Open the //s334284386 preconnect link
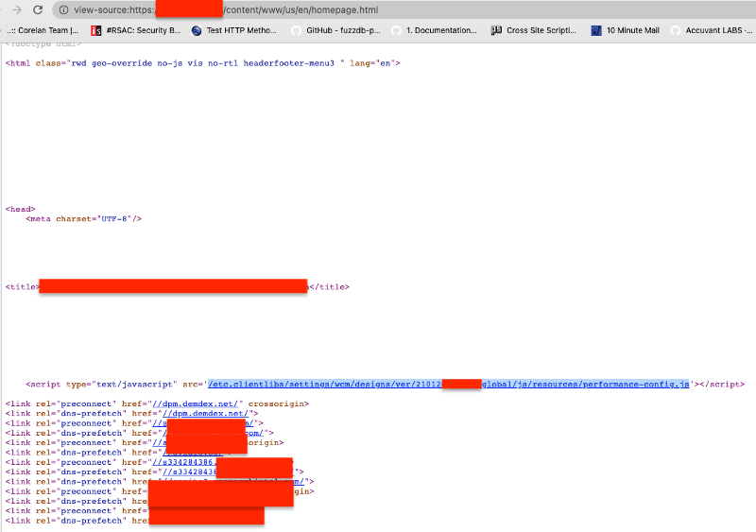 click(183, 462)
